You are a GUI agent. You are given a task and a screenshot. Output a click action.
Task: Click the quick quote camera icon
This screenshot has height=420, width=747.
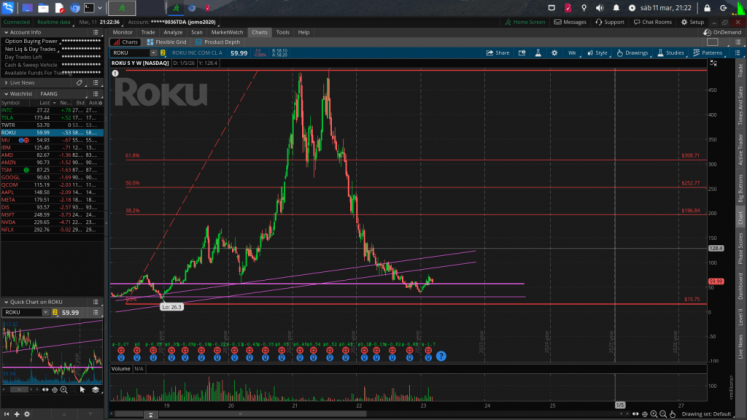coord(522,53)
